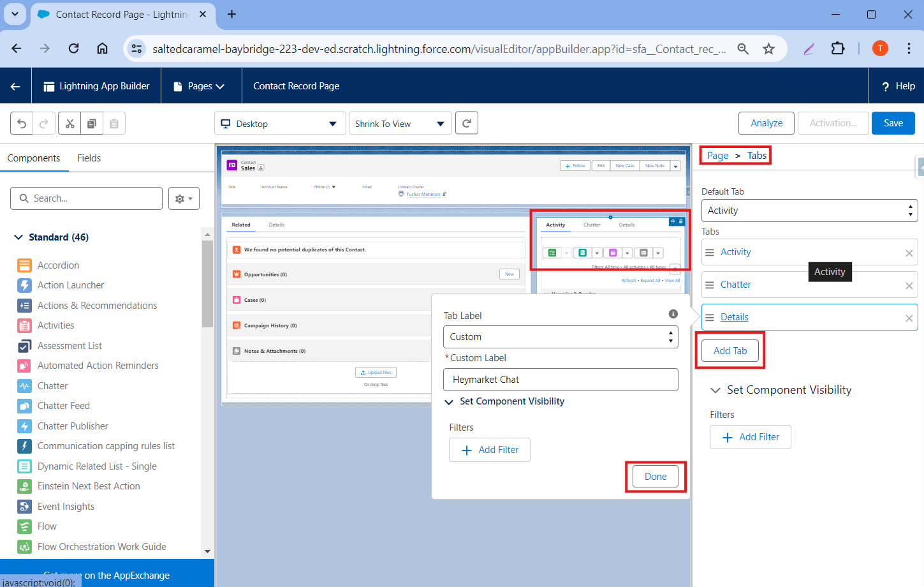The width and height of the screenshot is (924, 587).
Task: Open the Shrink To View dropdown
Action: tap(400, 124)
